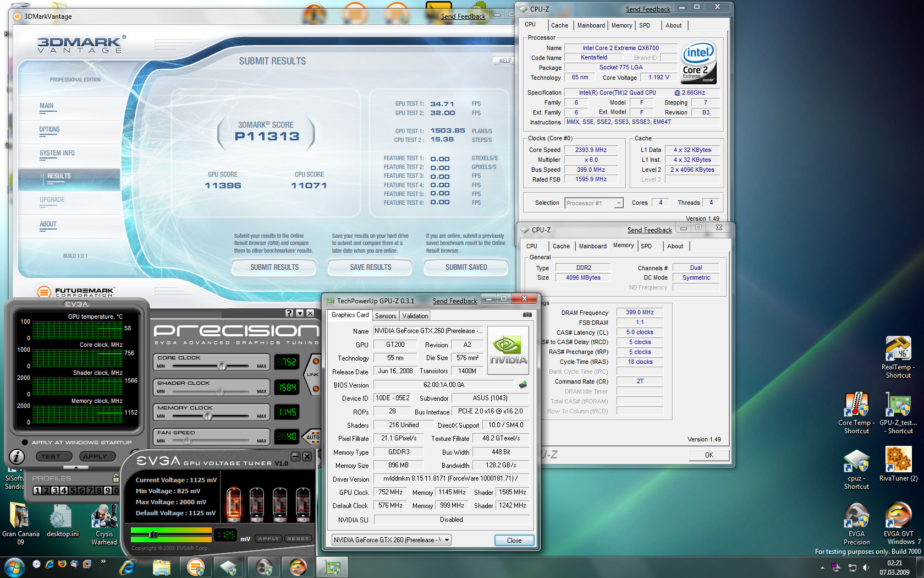Open the Gran Canaria 09 folder
Image resolution: width=924 pixels, height=578 pixels.
21,523
